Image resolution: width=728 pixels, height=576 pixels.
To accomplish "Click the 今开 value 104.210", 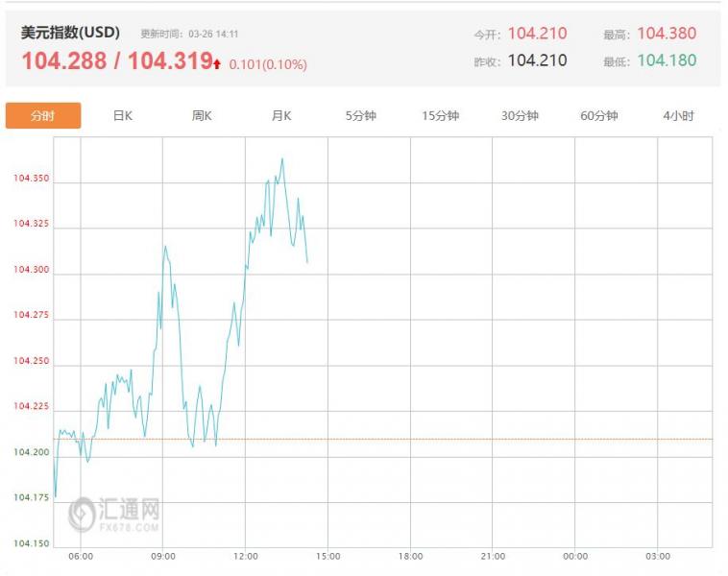I will (537, 34).
